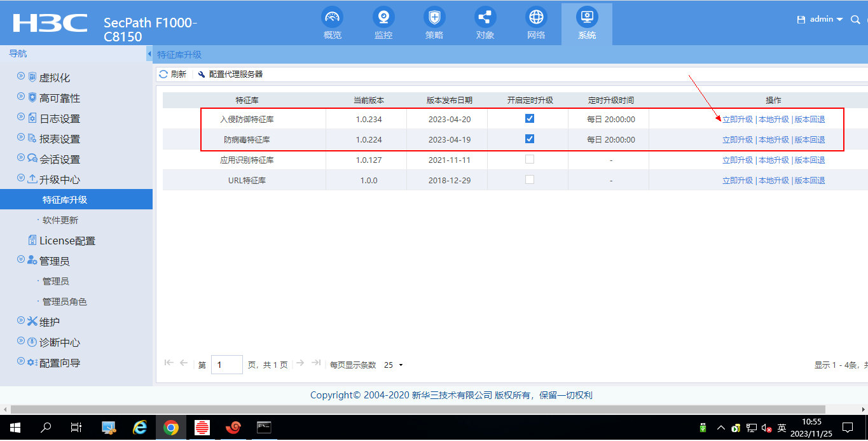Collapse the navigation panel arrow

(x=149, y=54)
